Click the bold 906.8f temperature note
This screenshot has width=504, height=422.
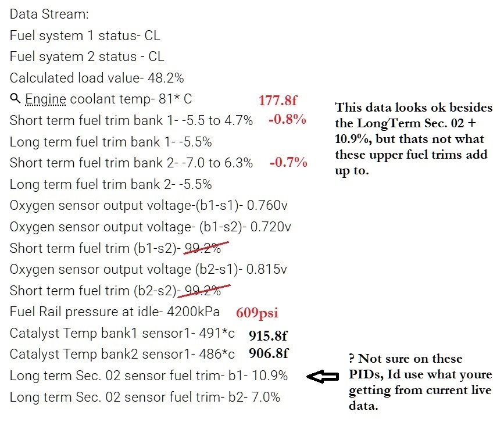[x=269, y=353]
